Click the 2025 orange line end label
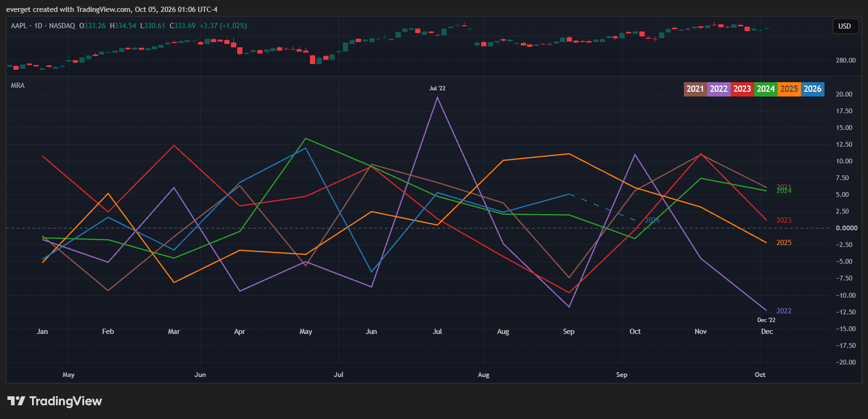Screen dimensions: 868x419 pyautogui.click(x=784, y=243)
